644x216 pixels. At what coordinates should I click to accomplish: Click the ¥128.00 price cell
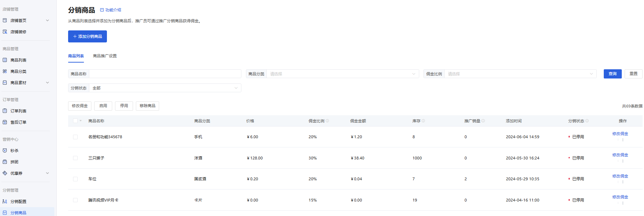point(255,158)
